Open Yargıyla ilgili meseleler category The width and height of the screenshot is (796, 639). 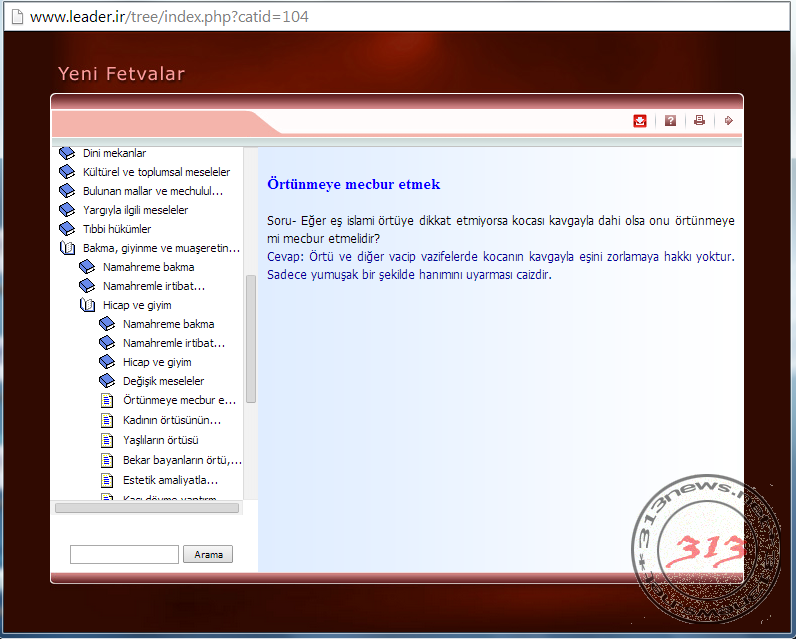(135, 210)
